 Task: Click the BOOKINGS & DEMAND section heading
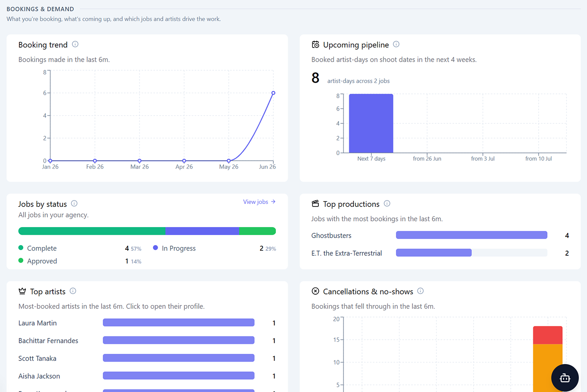pyautogui.click(x=40, y=9)
